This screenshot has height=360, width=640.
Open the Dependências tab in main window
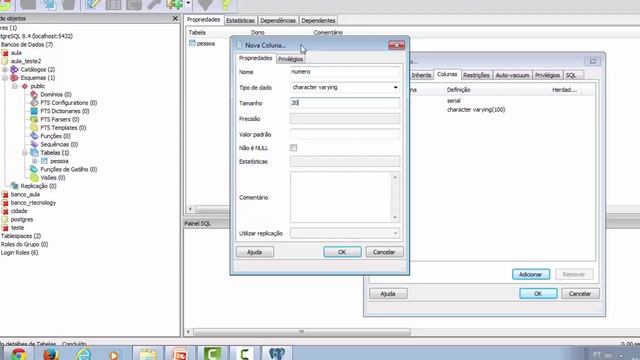point(278,20)
